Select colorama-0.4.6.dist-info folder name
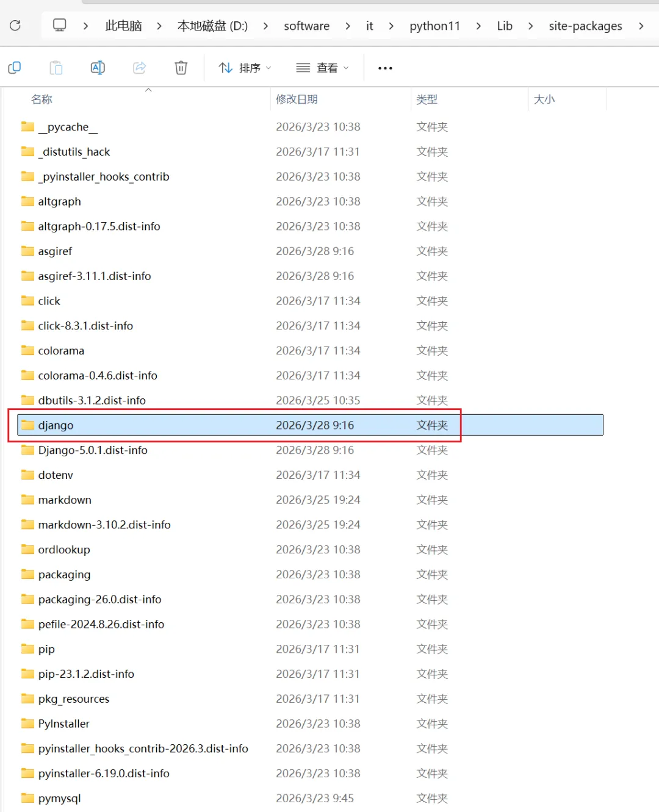Screen dimensions: 659x812 point(98,375)
